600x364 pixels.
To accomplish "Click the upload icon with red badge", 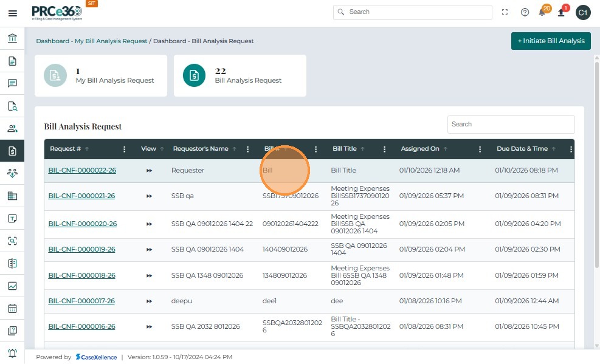I will pos(561,13).
